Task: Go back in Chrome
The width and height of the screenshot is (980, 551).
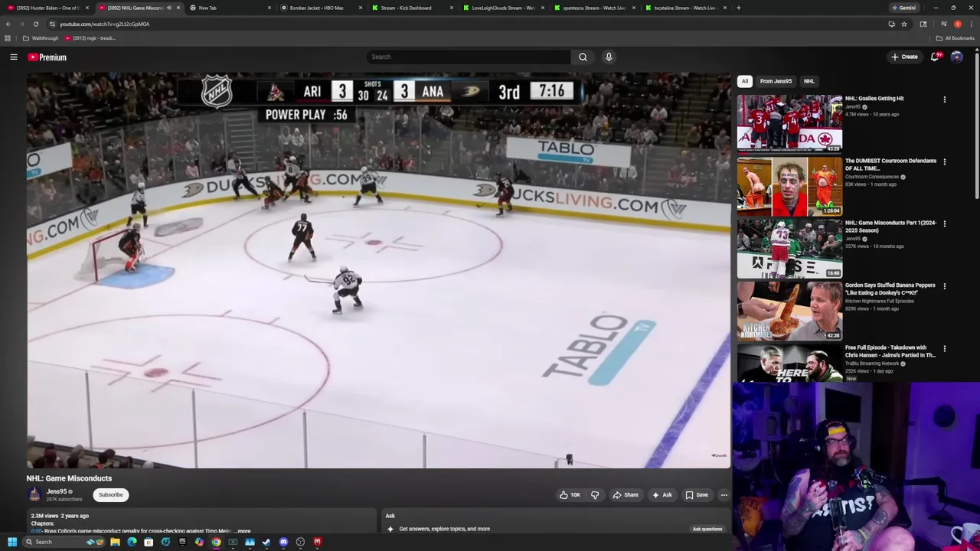Action: click(8, 24)
